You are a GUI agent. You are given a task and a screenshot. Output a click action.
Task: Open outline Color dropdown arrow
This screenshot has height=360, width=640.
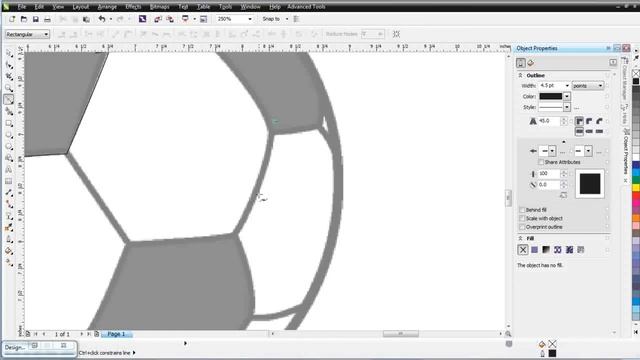567,96
